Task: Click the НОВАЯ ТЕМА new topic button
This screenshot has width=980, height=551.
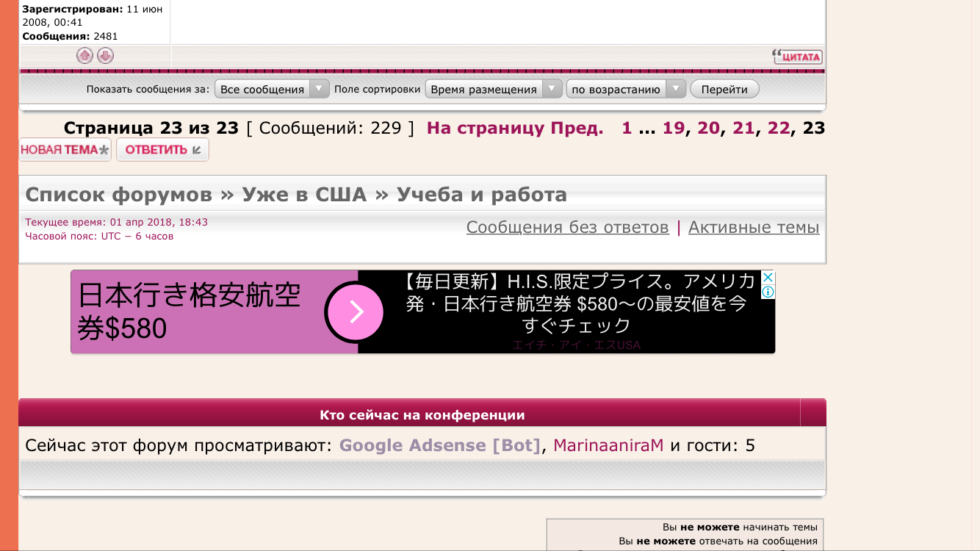Action: pyautogui.click(x=65, y=150)
